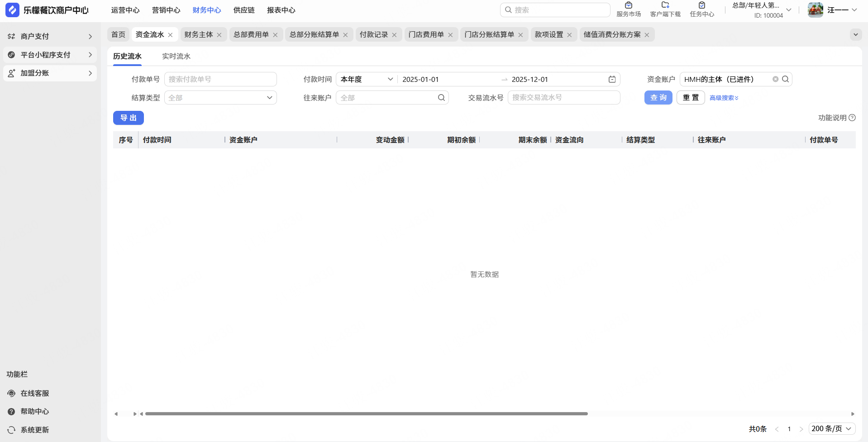
Task: Open 财务中心 top menu
Action: click(207, 10)
